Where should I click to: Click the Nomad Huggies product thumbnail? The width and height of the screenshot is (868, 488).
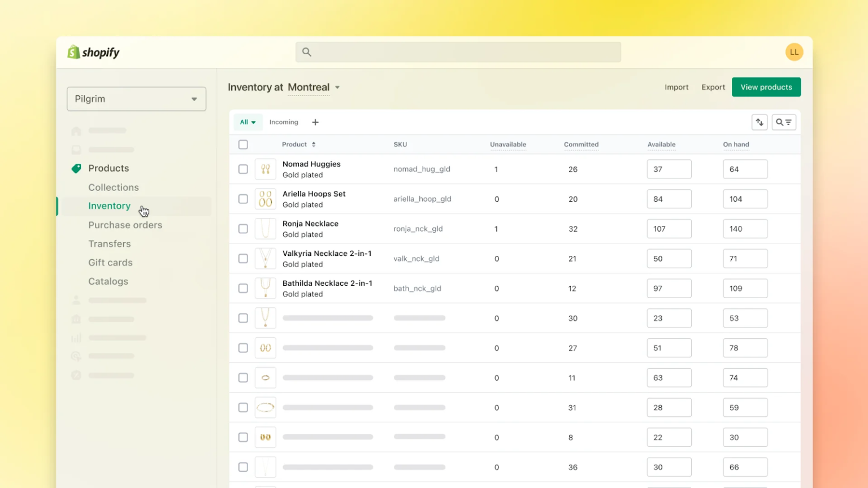pos(265,168)
